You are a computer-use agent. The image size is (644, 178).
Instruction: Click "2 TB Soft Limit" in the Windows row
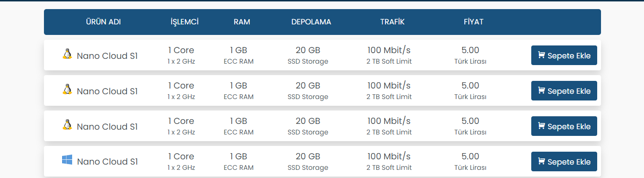tap(389, 167)
